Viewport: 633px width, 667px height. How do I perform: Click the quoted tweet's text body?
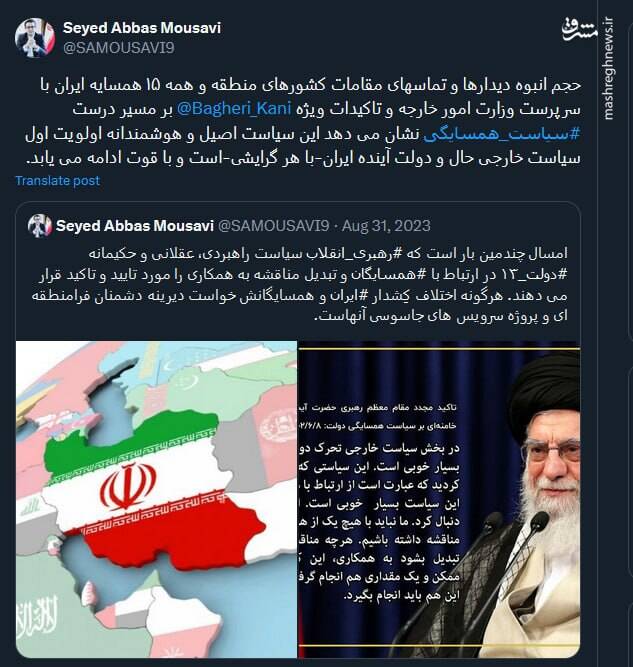coord(300,285)
